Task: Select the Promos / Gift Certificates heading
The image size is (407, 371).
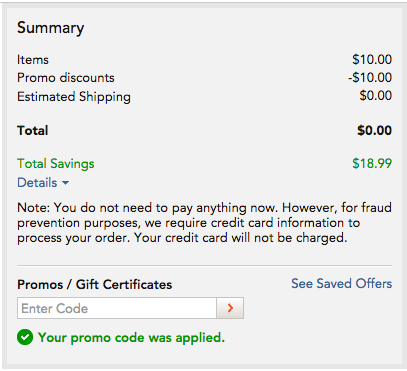Action: (95, 285)
